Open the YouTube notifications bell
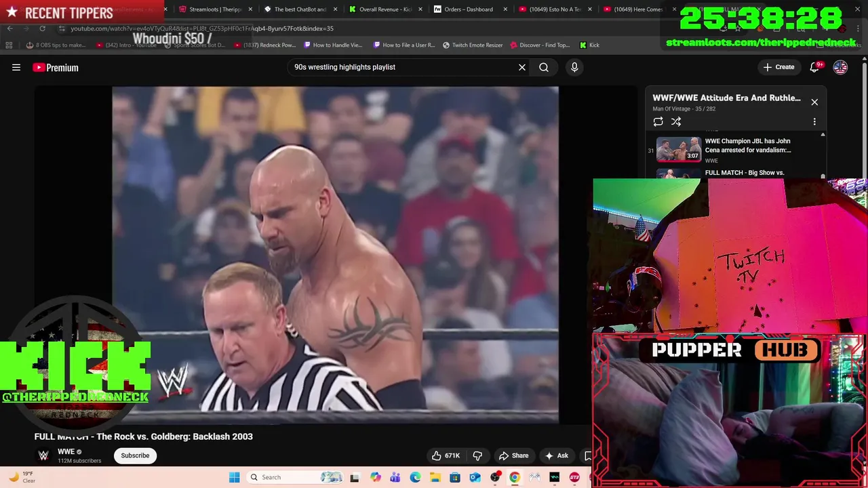 pyautogui.click(x=815, y=67)
